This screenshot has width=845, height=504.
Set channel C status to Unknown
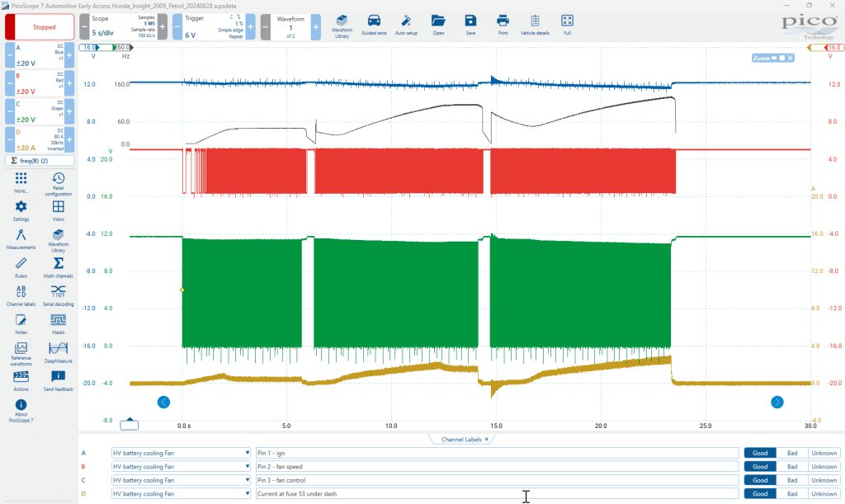point(824,480)
